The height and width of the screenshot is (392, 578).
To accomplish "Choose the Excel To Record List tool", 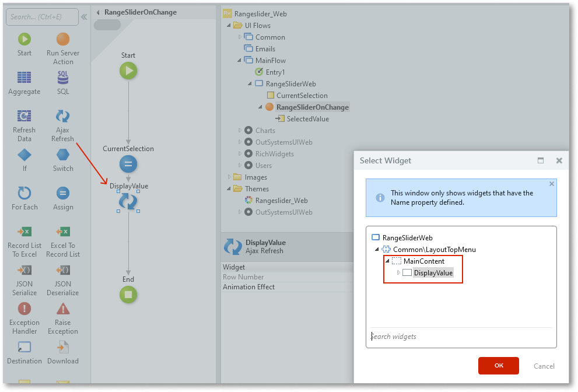I will [x=62, y=232].
